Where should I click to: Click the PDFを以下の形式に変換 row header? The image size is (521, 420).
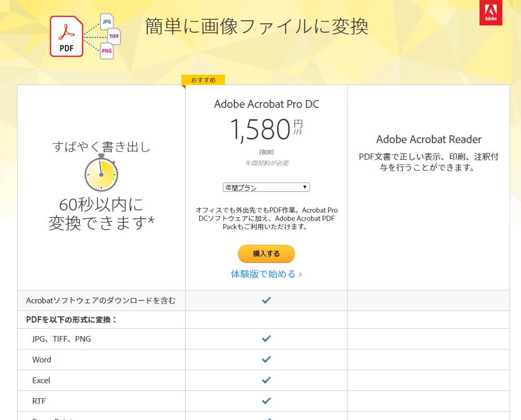(72, 319)
